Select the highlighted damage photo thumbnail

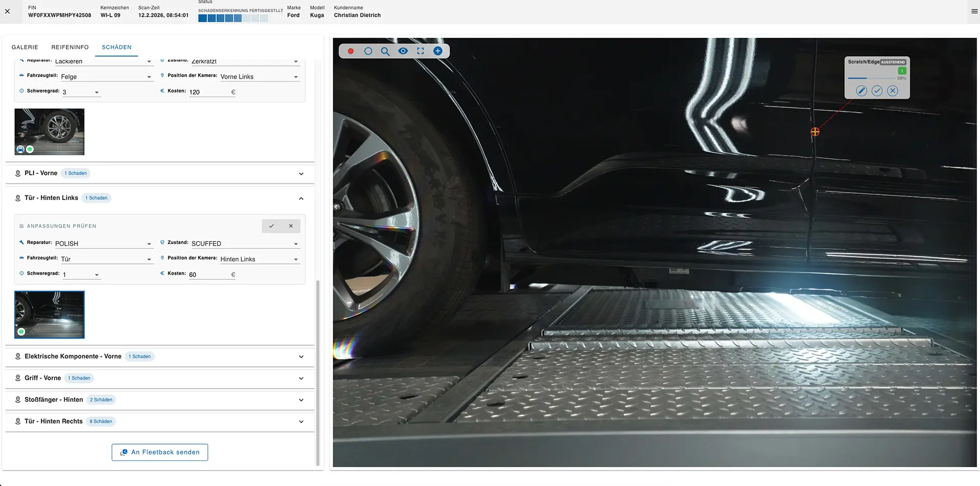pos(49,314)
